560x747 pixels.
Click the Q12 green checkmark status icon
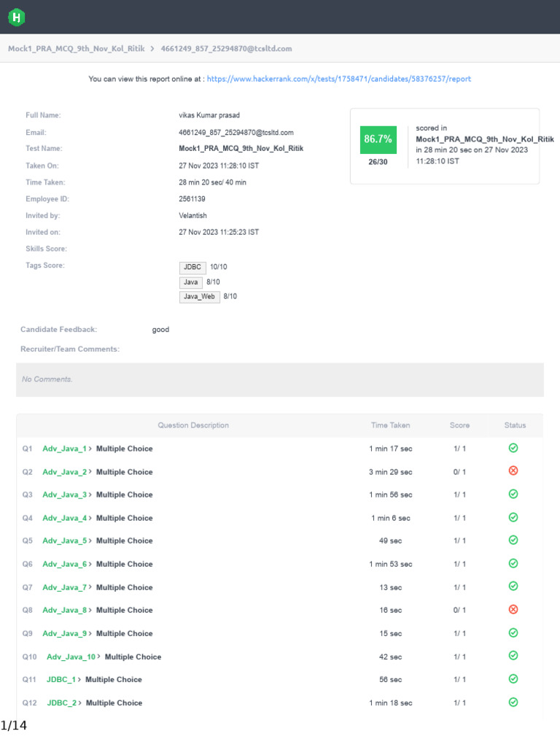coord(513,702)
